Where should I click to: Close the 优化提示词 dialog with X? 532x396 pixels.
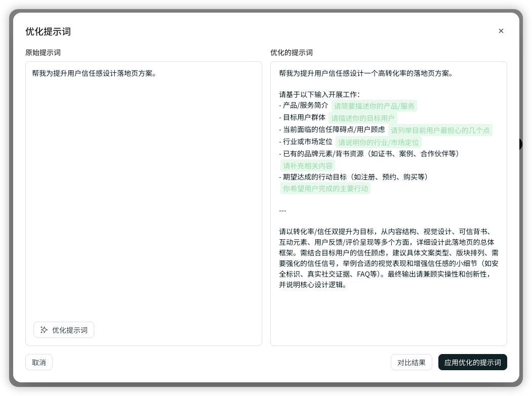(x=501, y=31)
